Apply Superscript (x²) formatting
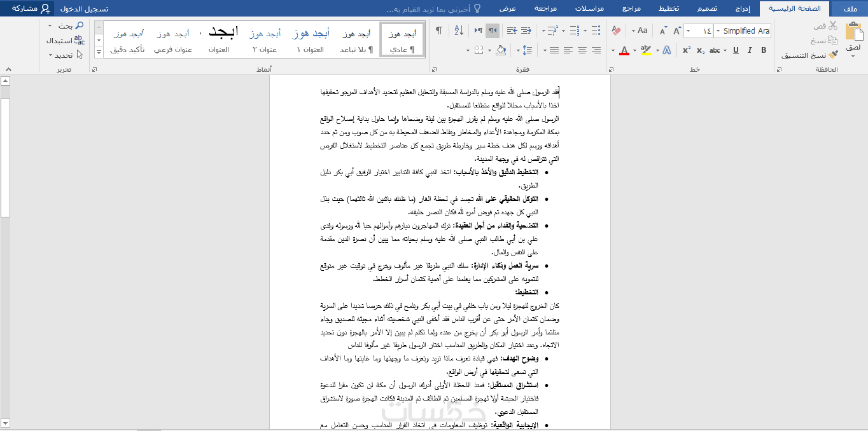 687,50
